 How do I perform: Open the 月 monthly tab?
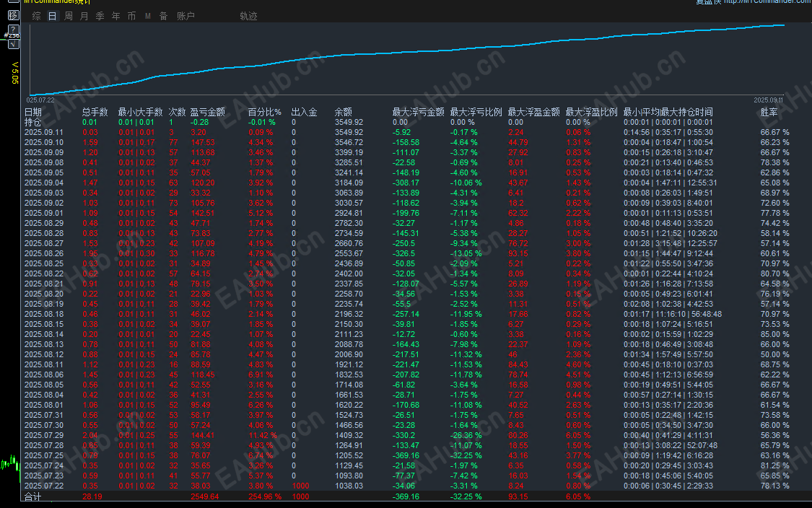coord(84,16)
